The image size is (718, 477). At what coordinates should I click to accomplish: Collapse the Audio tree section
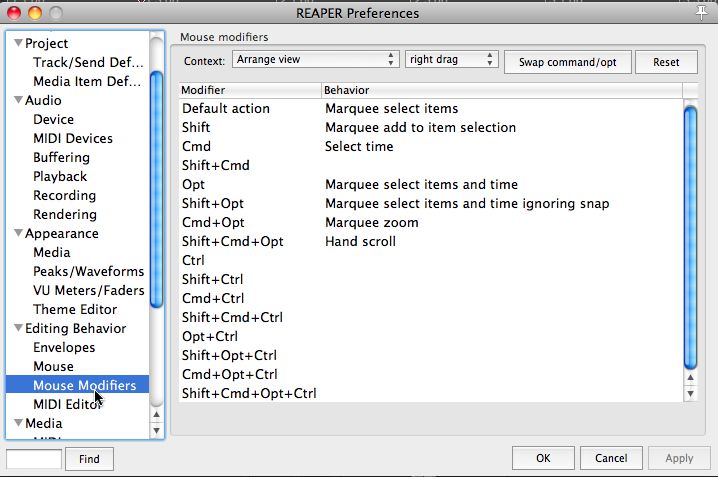(18, 100)
